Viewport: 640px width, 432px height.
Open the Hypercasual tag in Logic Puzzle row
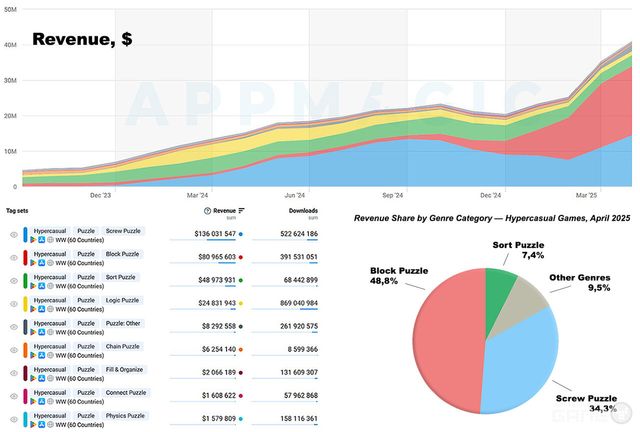coord(50,299)
